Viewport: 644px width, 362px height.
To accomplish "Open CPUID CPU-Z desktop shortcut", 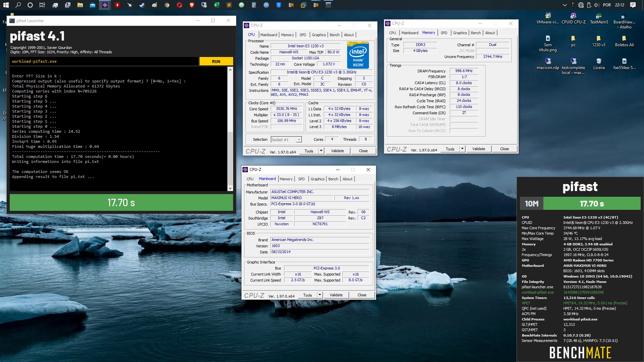I will click(573, 19).
